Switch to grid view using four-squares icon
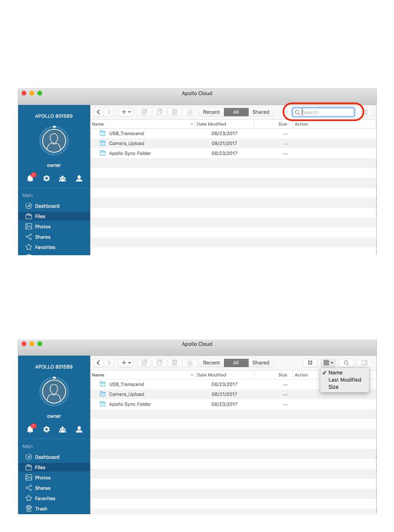Viewport: 394px width, 532px height. point(310,363)
